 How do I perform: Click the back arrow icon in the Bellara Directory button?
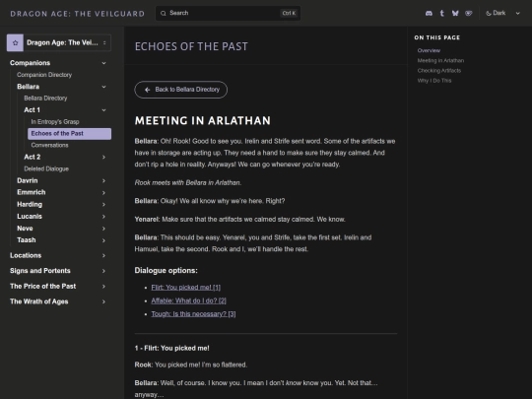[x=147, y=90]
